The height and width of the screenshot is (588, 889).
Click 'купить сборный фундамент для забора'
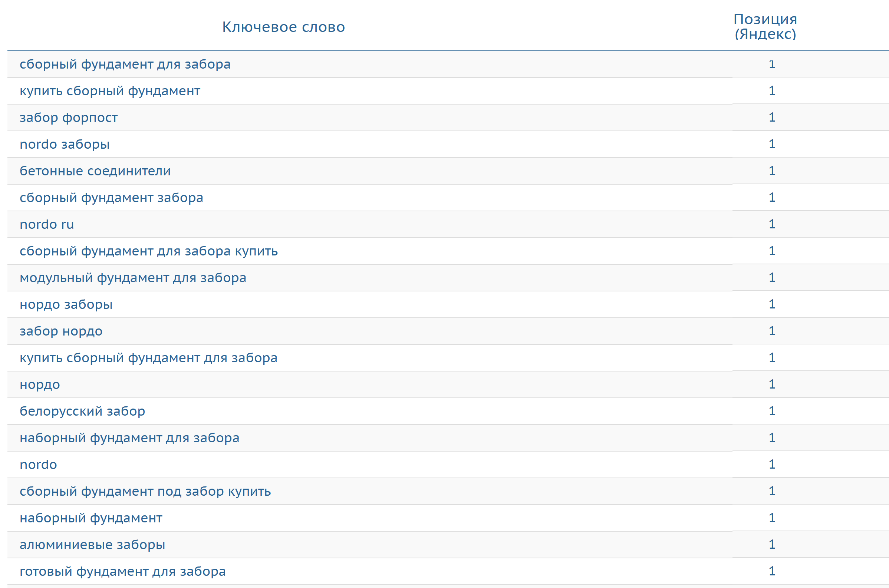[x=149, y=358]
